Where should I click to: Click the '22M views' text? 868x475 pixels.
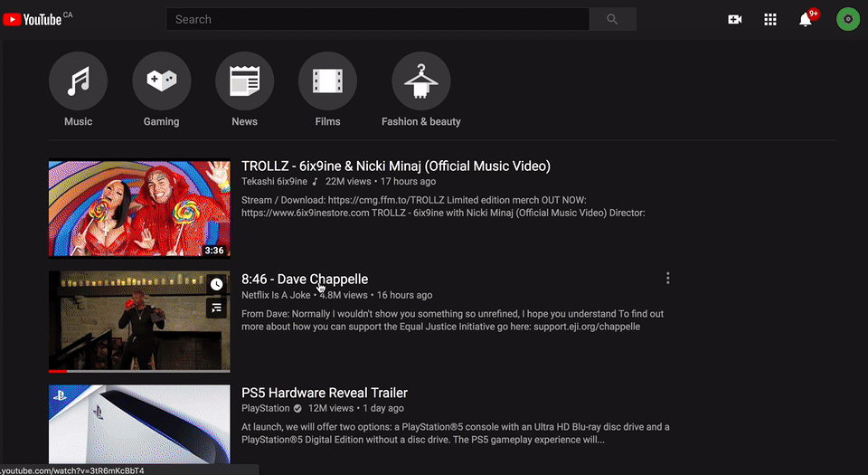tap(348, 182)
